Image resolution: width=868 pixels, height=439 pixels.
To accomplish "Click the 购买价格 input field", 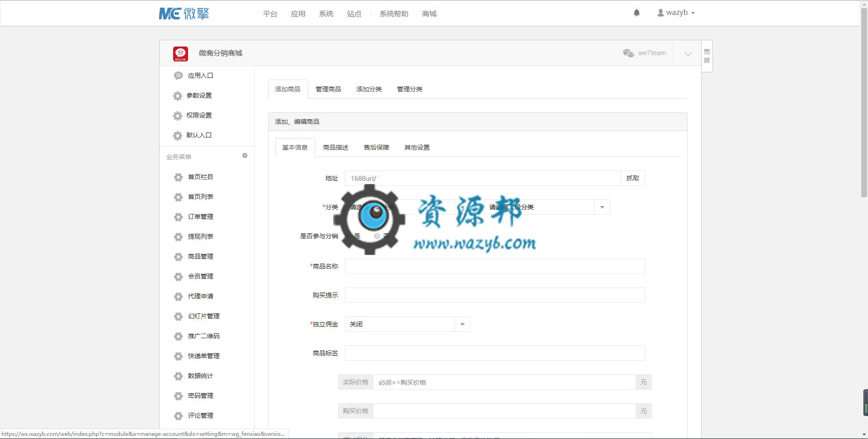I will click(504, 411).
